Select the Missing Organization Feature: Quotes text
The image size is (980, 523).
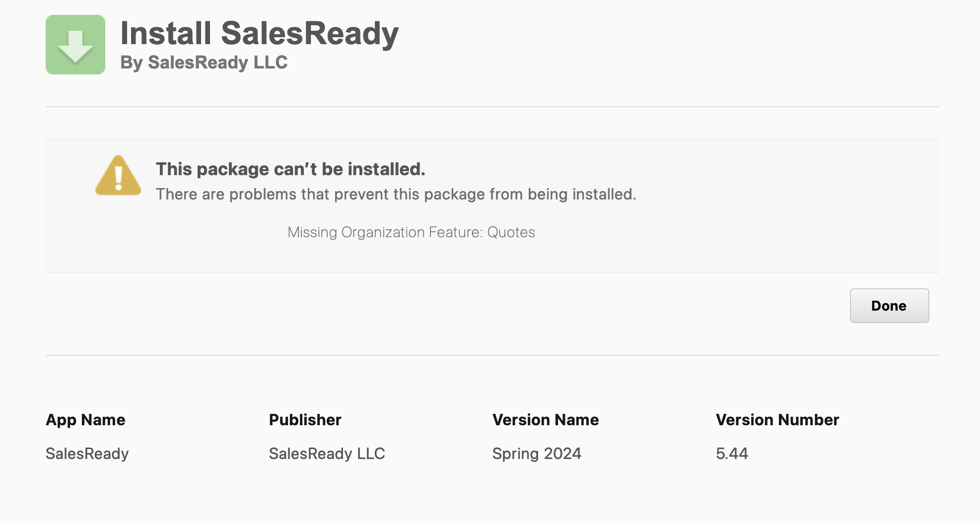(411, 232)
